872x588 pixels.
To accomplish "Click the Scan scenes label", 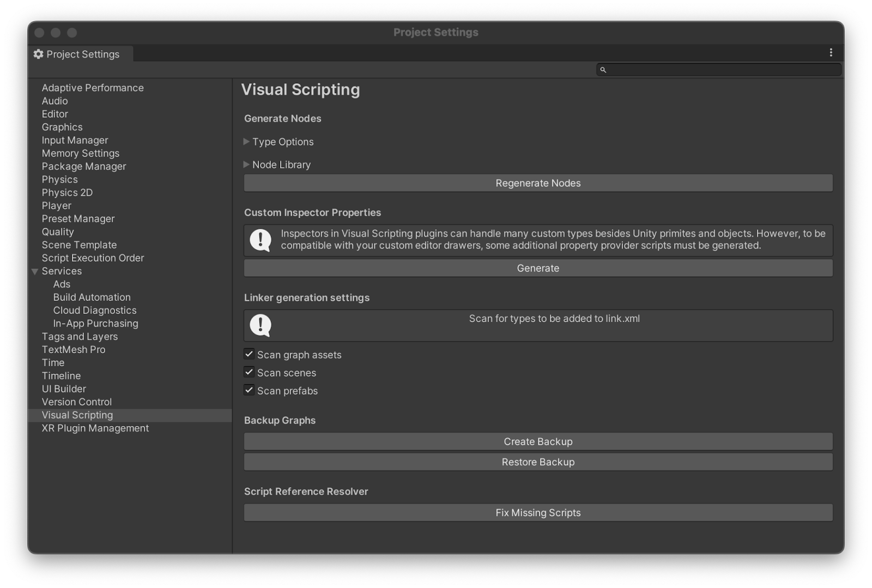I will pos(287,373).
